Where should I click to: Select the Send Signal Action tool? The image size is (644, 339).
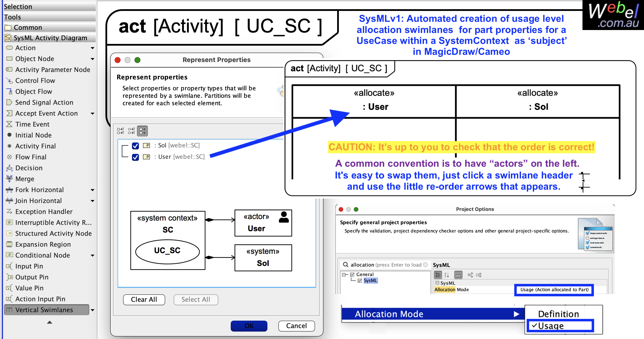[x=44, y=102]
